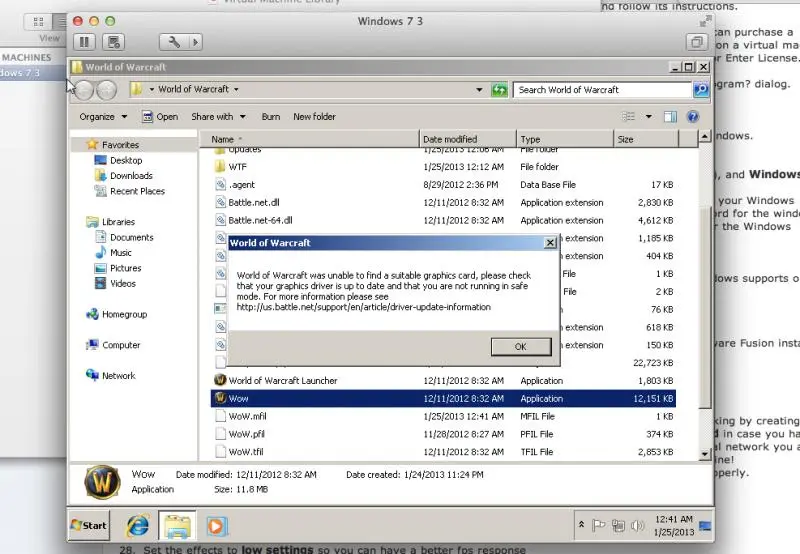
Task: Sort by the Type column header
Action: [x=565, y=139]
